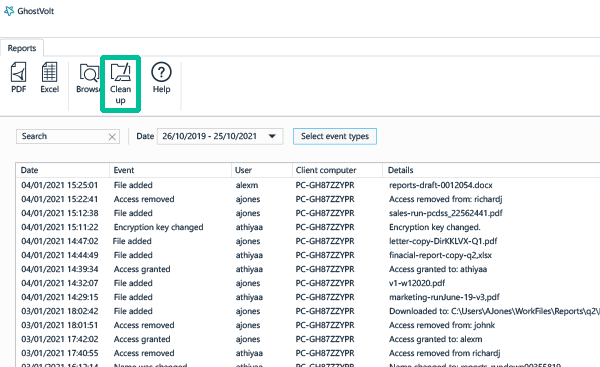The image size is (600, 367).
Task: Select the row dated 04/01/2021 14:47:02
Action: point(308,241)
